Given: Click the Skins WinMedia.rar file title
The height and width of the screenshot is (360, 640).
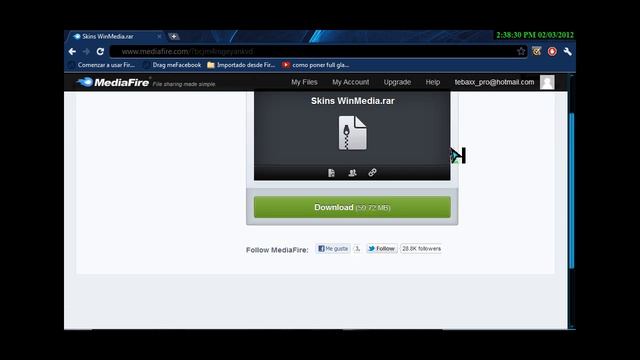Looking at the screenshot, I should coord(353,101).
